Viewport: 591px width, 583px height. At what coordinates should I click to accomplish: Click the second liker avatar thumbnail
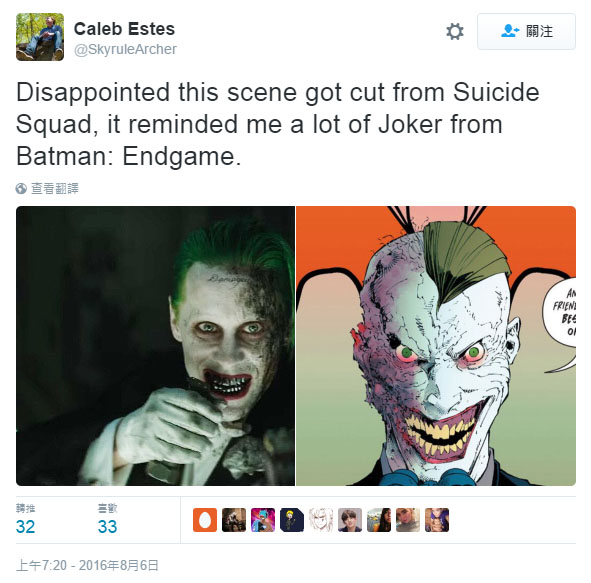coord(234,520)
